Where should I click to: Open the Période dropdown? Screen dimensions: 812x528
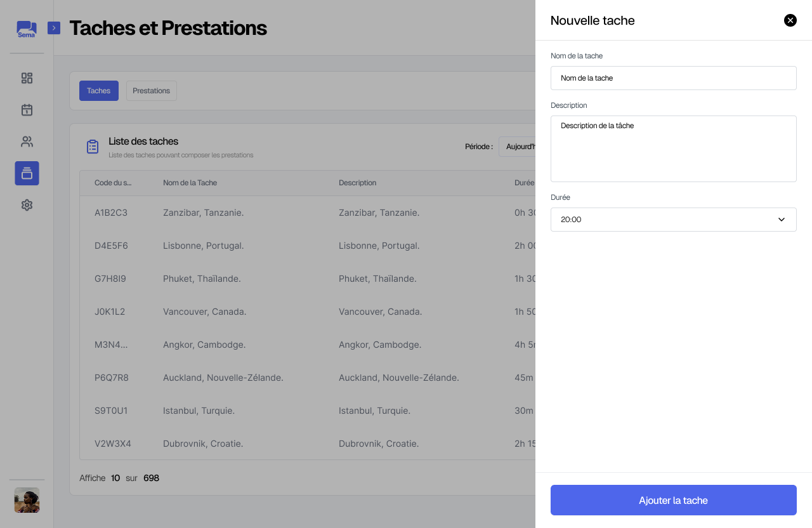coord(518,147)
